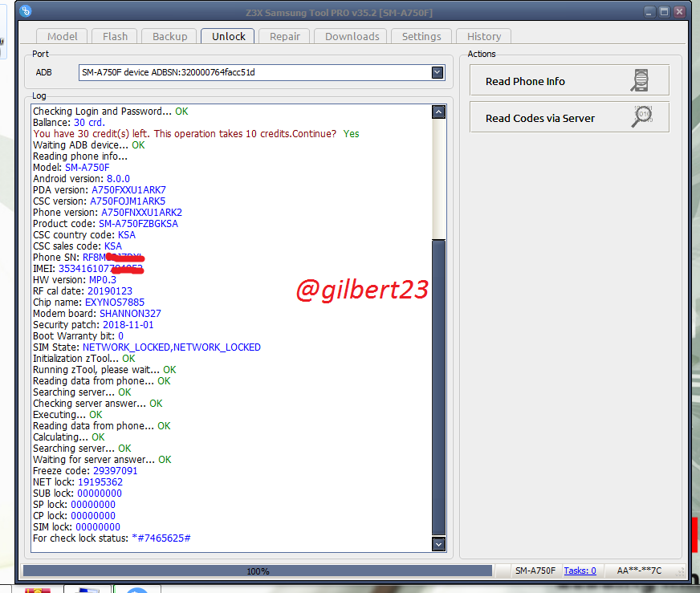Viewport: 700px width, 593px height.
Task: Click the Ballance 30 crd. value
Action: 89,122
